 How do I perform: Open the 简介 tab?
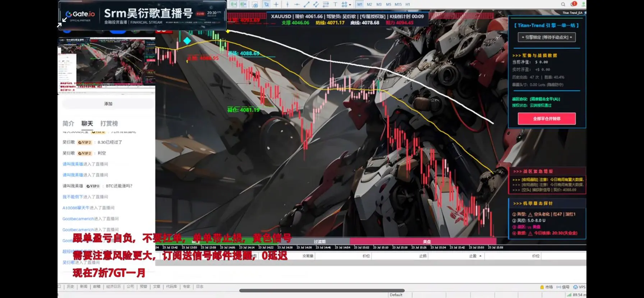pyautogui.click(x=68, y=123)
